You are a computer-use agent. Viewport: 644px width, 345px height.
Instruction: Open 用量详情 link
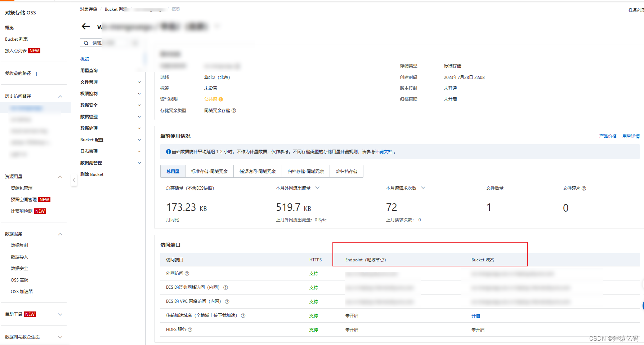tap(631, 136)
